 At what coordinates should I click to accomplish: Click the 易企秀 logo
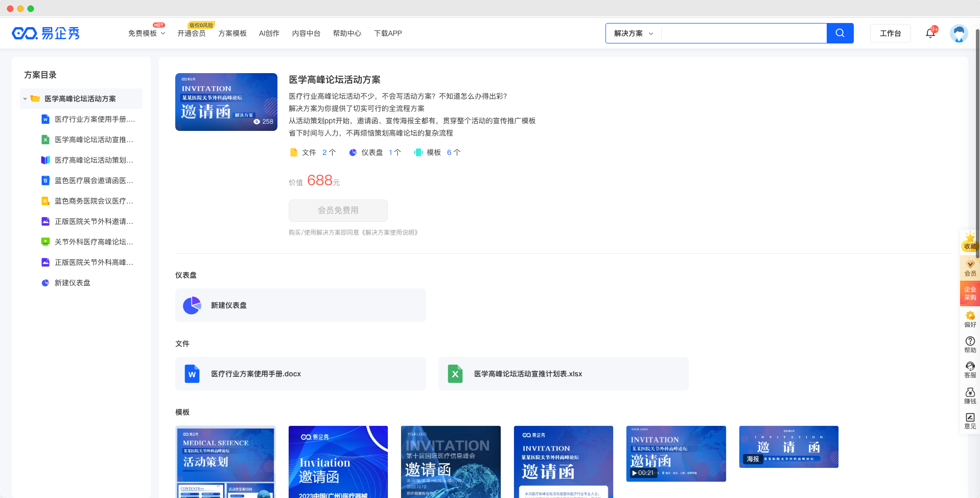(x=46, y=33)
